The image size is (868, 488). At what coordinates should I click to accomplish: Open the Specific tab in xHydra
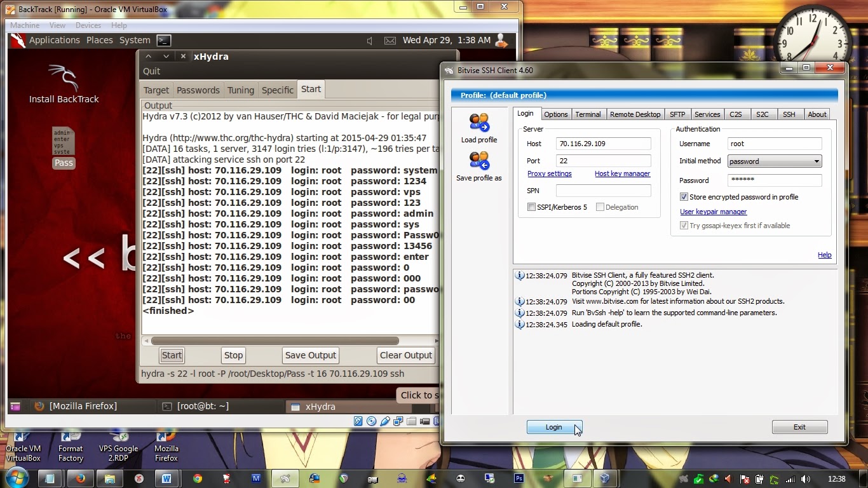click(x=278, y=90)
